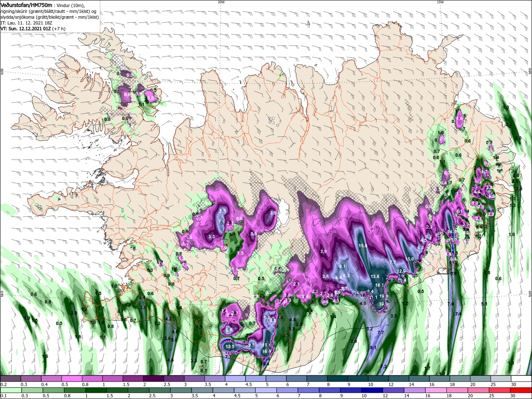
Task: Click the 0.2 swatch in the upper legend row
Action: click(10, 379)
